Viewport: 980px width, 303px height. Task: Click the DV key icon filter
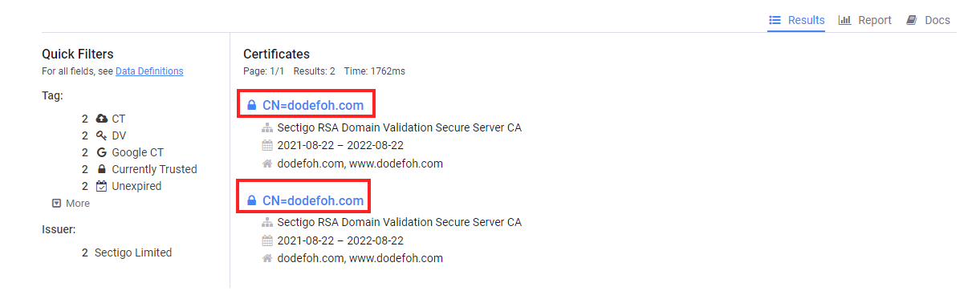101,135
